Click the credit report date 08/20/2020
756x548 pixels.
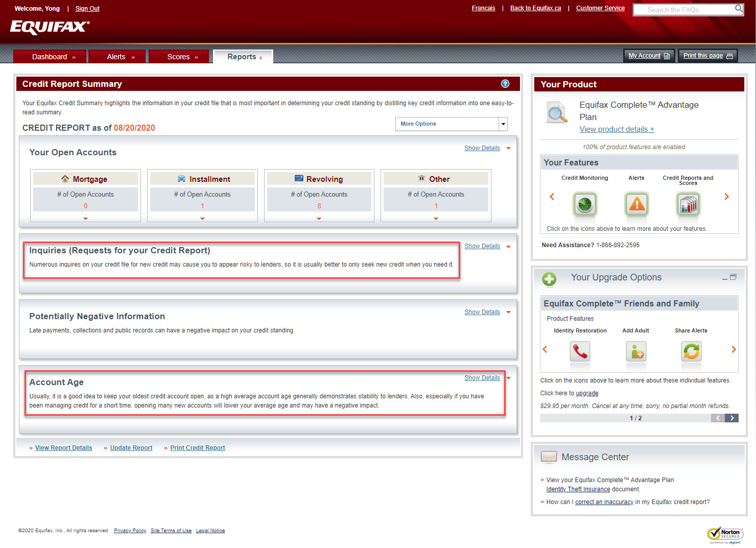[134, 128]
